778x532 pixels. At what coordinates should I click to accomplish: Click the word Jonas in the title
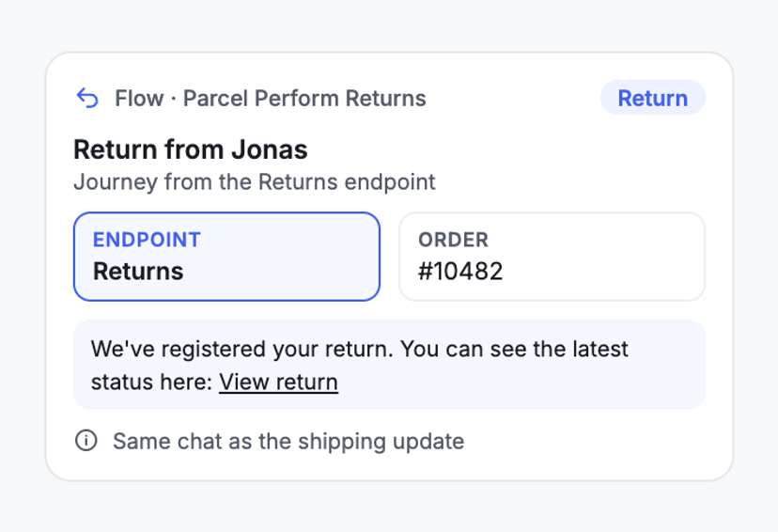pyautogui.click(x=270, y=149)
